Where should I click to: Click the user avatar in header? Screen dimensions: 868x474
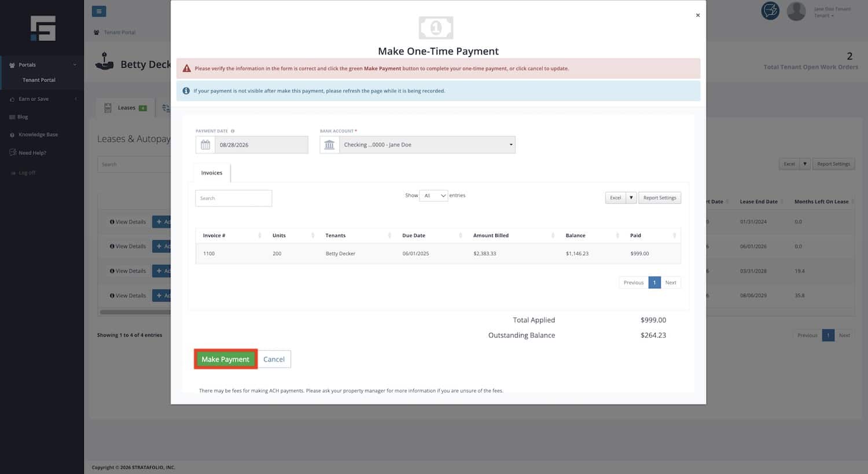coord(796,12)
